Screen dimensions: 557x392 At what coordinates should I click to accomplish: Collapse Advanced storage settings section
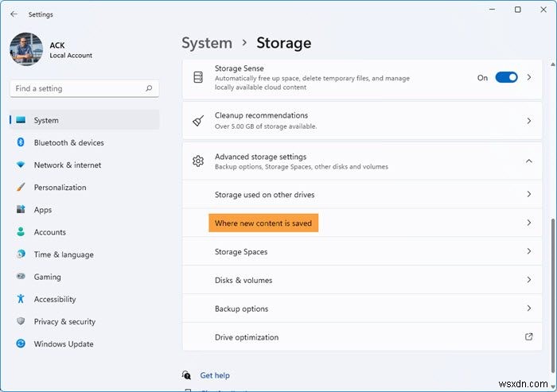pos(528,161)
